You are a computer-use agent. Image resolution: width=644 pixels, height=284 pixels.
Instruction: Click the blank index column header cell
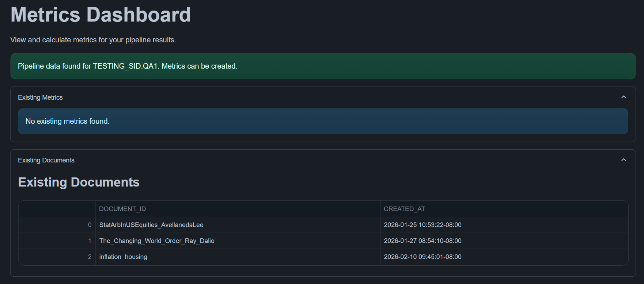click(57, 209)
